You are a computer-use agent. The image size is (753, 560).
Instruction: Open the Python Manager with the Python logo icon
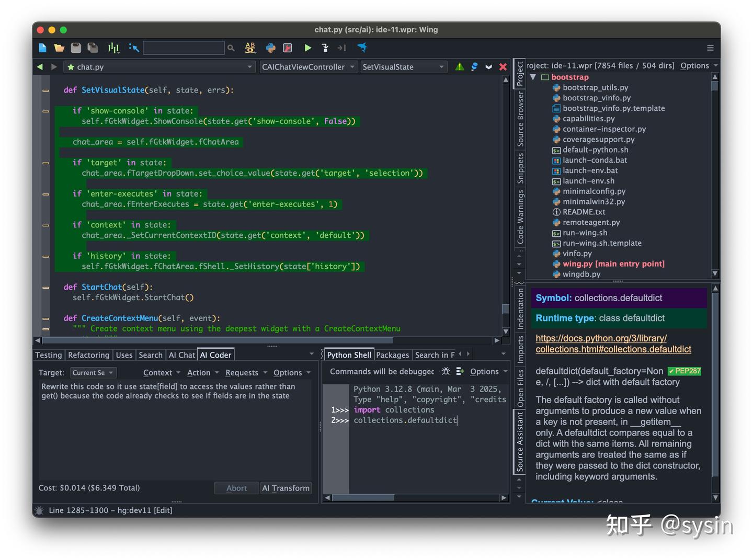tap(271, 48)
